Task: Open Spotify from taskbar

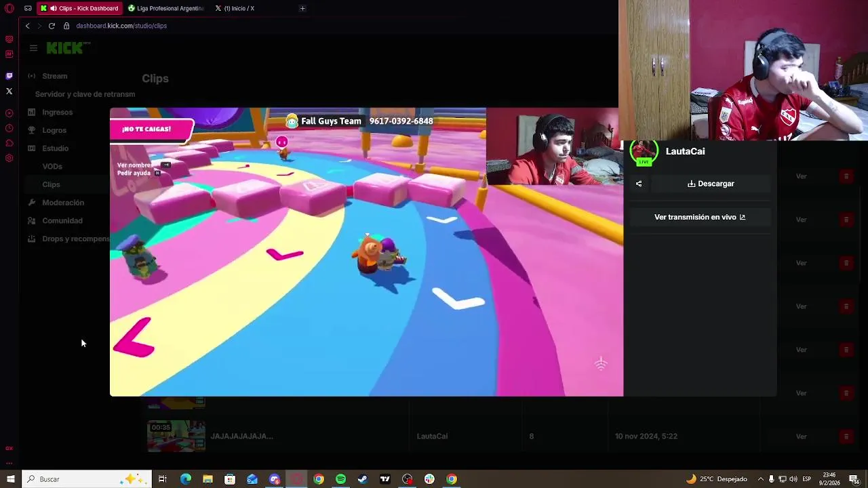Action: click(340, 479)
